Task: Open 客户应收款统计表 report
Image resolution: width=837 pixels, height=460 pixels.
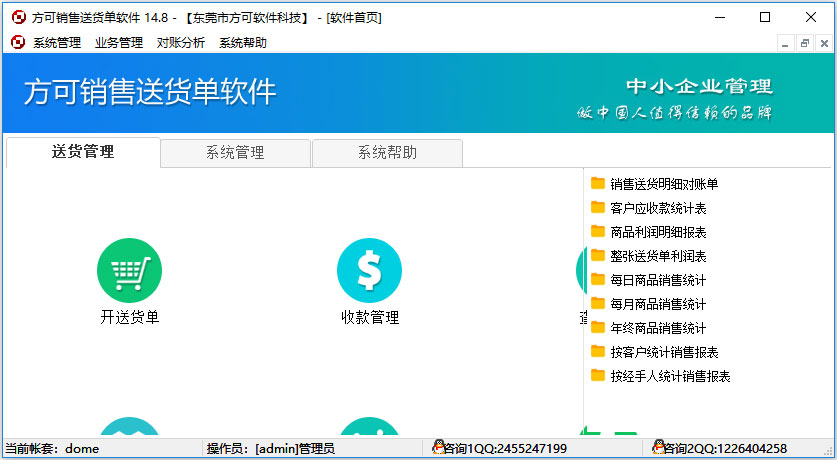Action: click(658, 208)
